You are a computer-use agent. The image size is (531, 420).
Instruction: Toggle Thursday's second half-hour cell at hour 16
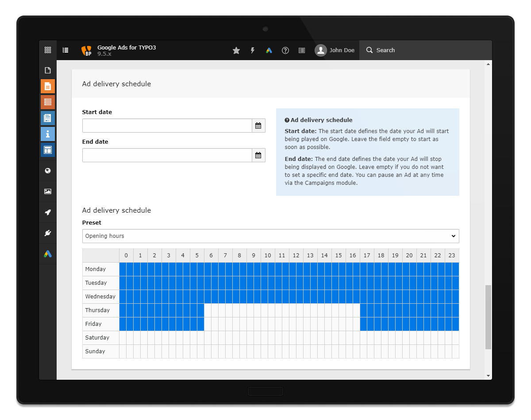point(357,310)
